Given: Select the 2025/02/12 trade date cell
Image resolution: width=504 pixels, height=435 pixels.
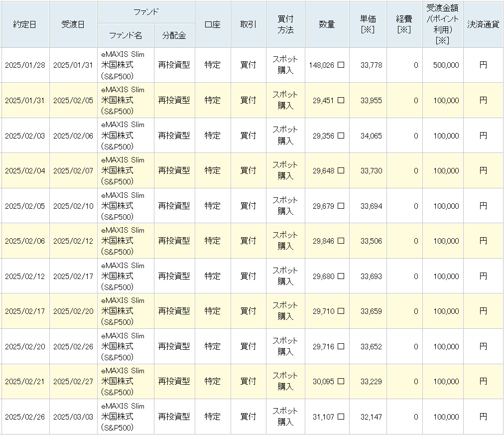Looking at the screenshot, I should pos(24,276).
